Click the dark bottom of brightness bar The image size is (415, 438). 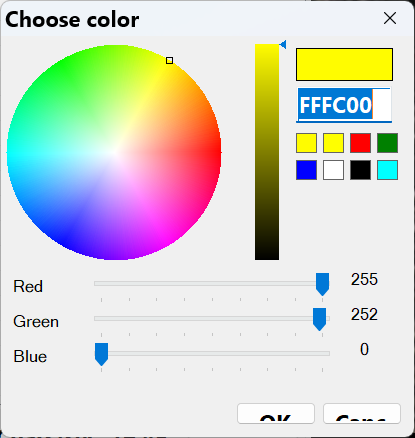tap(267, 253)
